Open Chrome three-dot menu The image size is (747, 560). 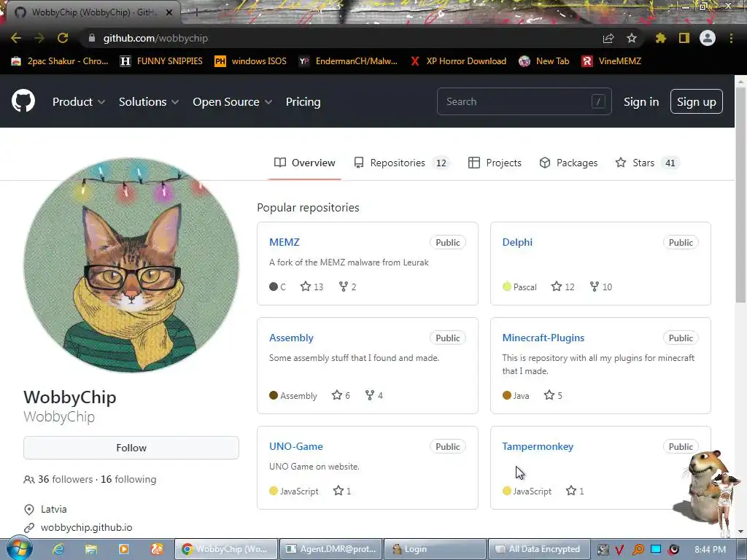[x=731, y=38]
